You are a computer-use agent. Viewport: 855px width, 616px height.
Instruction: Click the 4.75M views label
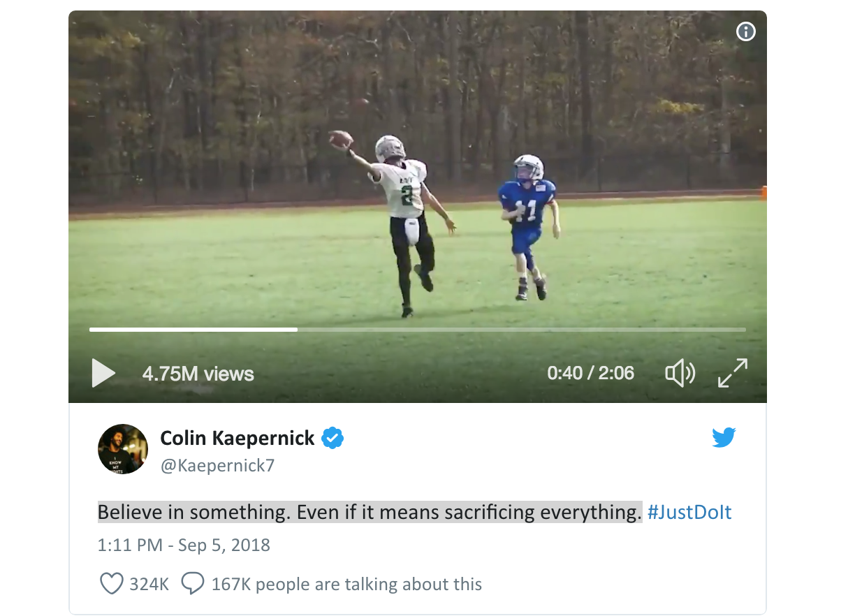click(x=198, y=374)
